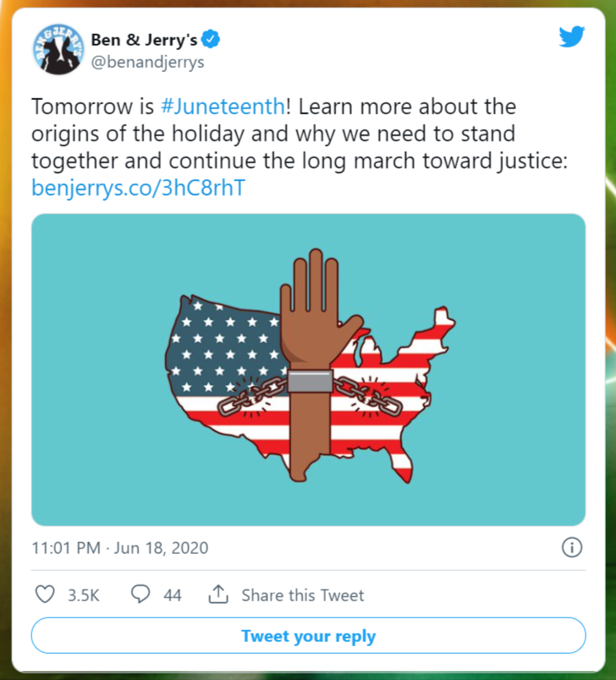Open the Ben & Jerry's display name
This screenshot has width=616, height=680.
click(144, 39)
